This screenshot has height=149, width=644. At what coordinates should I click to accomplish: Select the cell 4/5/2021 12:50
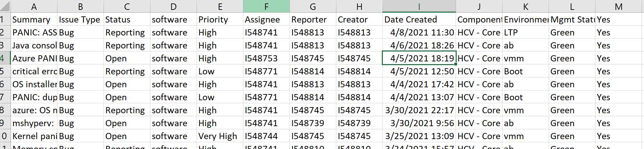click(419, 71)
